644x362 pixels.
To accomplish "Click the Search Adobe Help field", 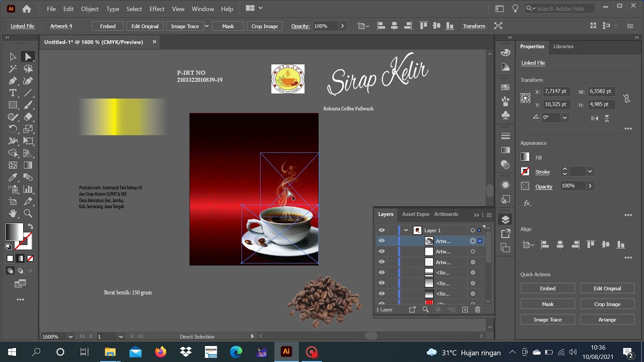I will click(559, 9).
